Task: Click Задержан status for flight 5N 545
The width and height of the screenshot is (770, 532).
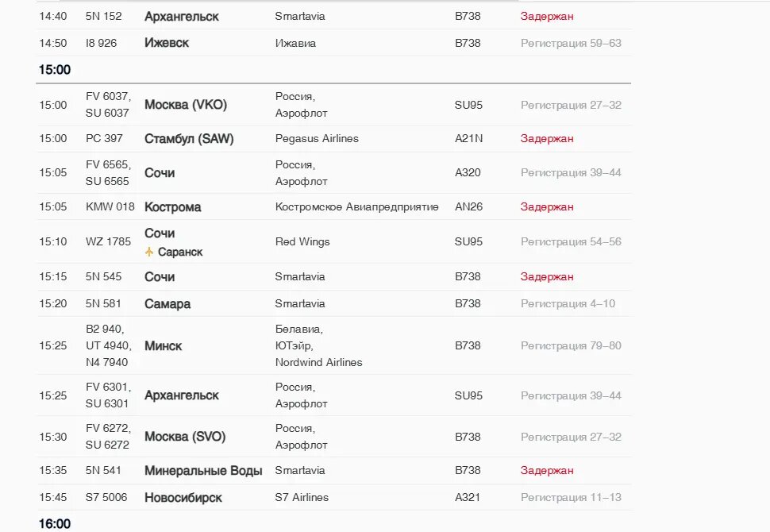Action: [547, 276]
